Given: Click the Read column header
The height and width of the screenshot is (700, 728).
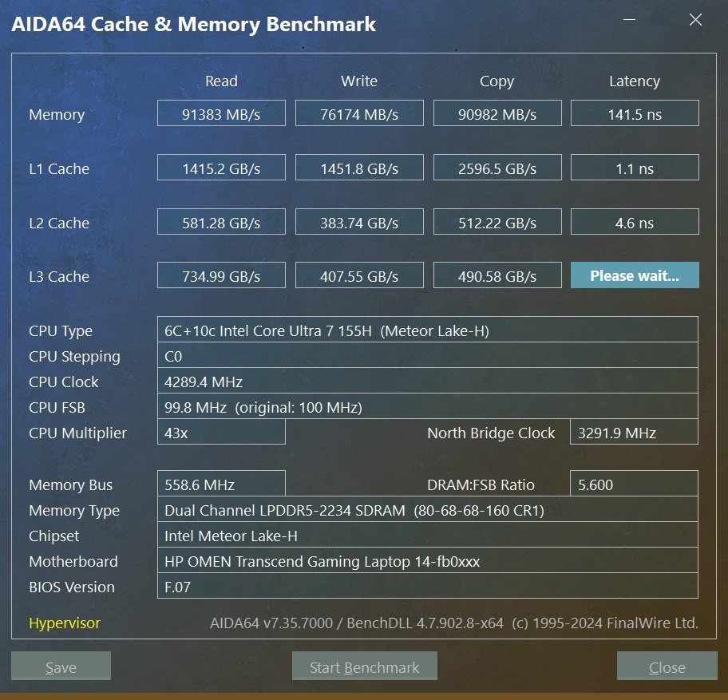Looking at the screenshot, I should click(221, 81).
